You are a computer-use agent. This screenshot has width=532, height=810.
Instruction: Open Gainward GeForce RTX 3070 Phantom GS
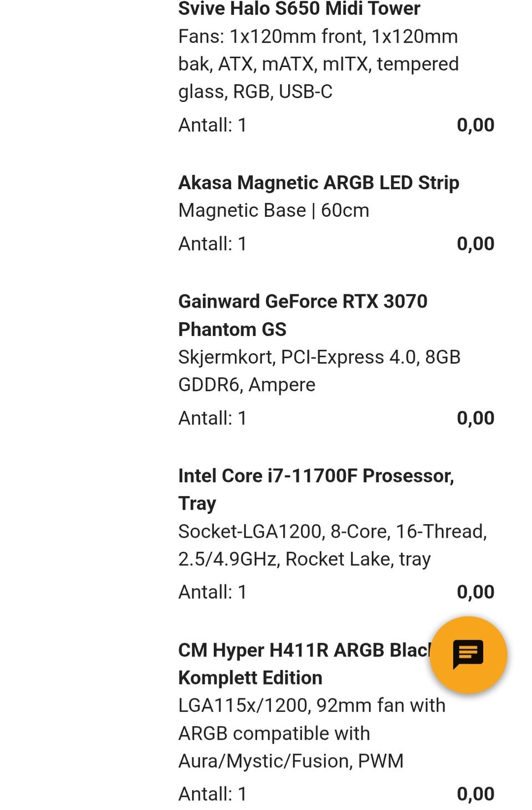(303, 315)
